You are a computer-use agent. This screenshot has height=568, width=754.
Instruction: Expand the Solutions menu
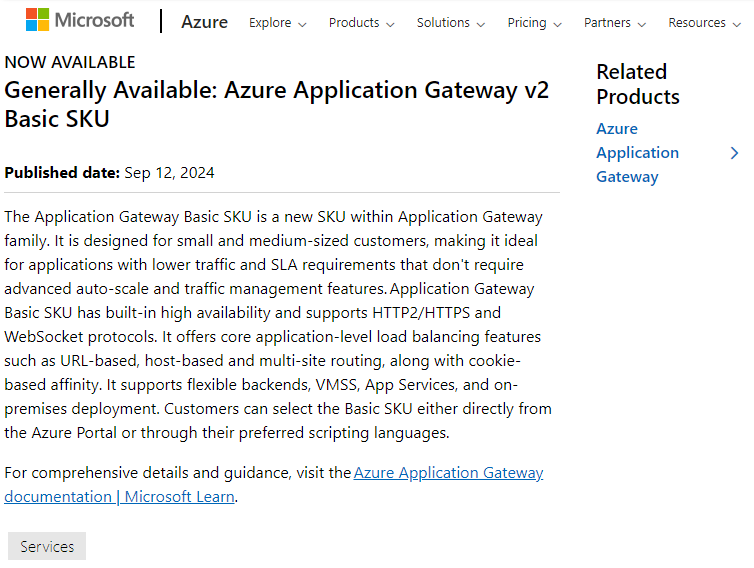click(x=451, y=23)
